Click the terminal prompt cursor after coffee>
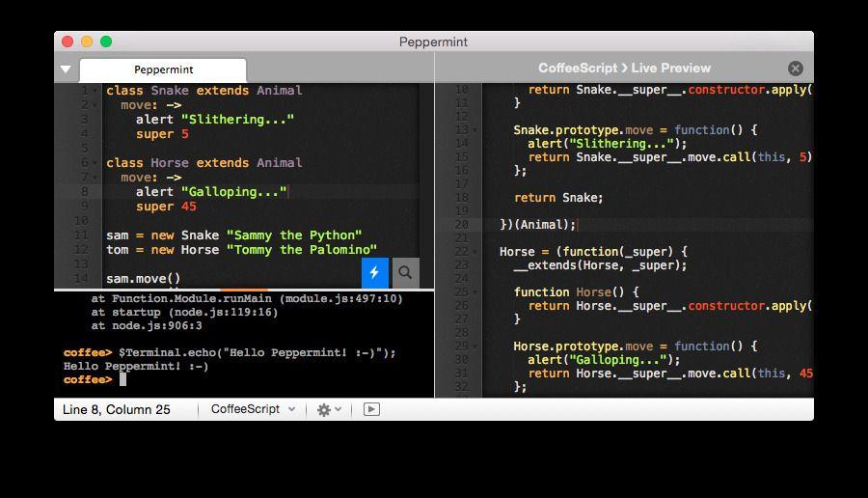The width and height of the screenshot is (868, 498). 122,379
